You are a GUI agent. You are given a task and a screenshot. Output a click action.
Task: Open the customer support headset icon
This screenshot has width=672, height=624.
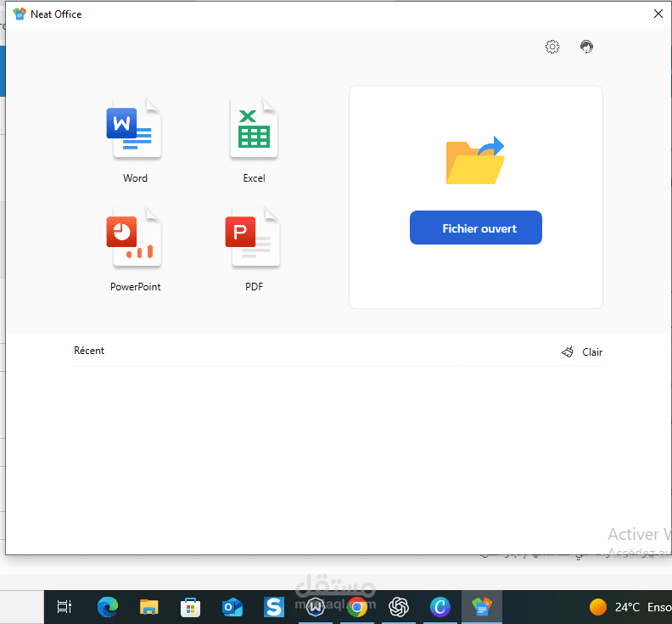point(586,47)
